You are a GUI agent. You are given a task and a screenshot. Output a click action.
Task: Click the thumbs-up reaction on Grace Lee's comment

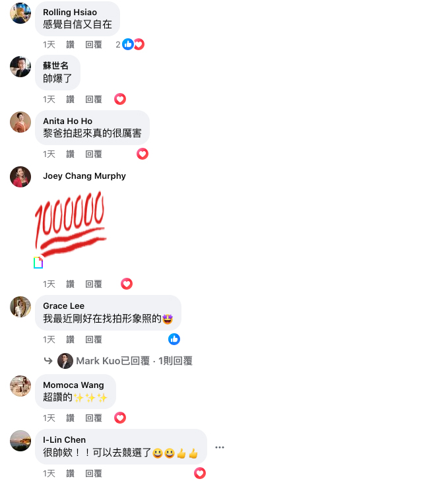tap(174, 339)
